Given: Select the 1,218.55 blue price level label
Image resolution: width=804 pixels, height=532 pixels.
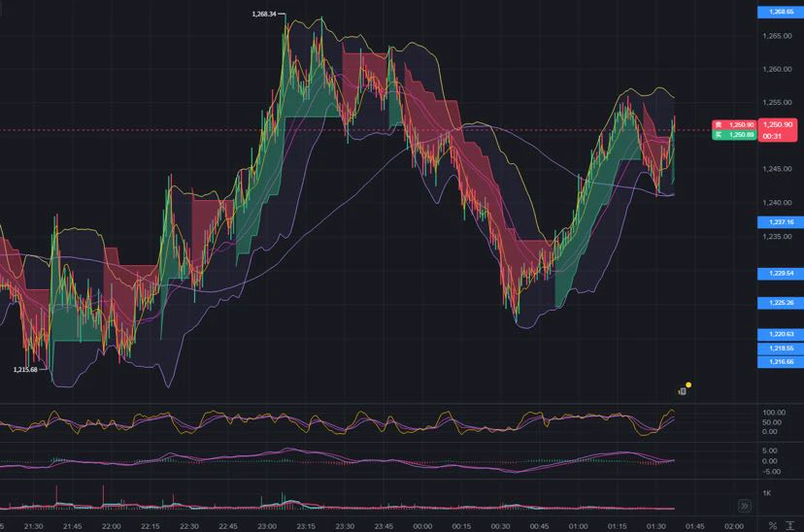Looking at the screenshot, I should point(781,348).
